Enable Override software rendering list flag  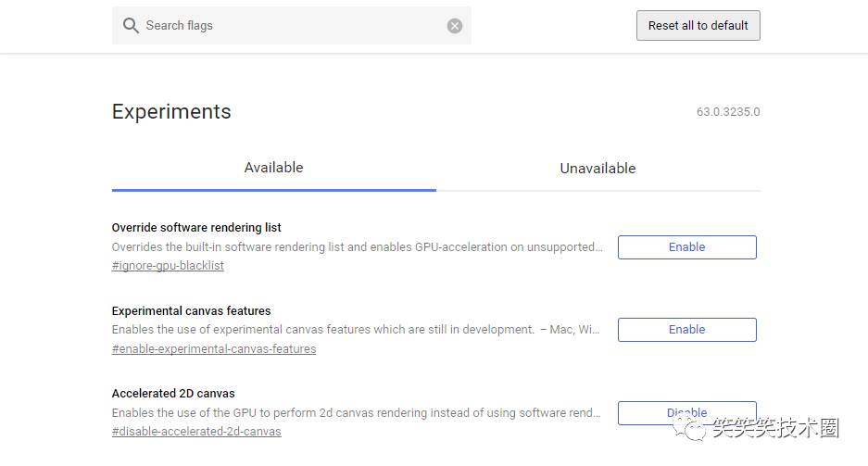click(686, 247)
